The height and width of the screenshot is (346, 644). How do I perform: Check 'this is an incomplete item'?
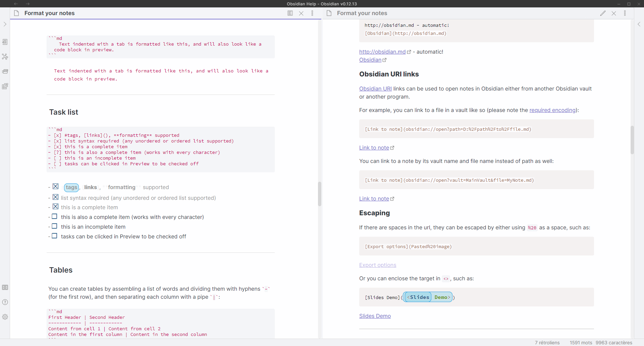54,226
